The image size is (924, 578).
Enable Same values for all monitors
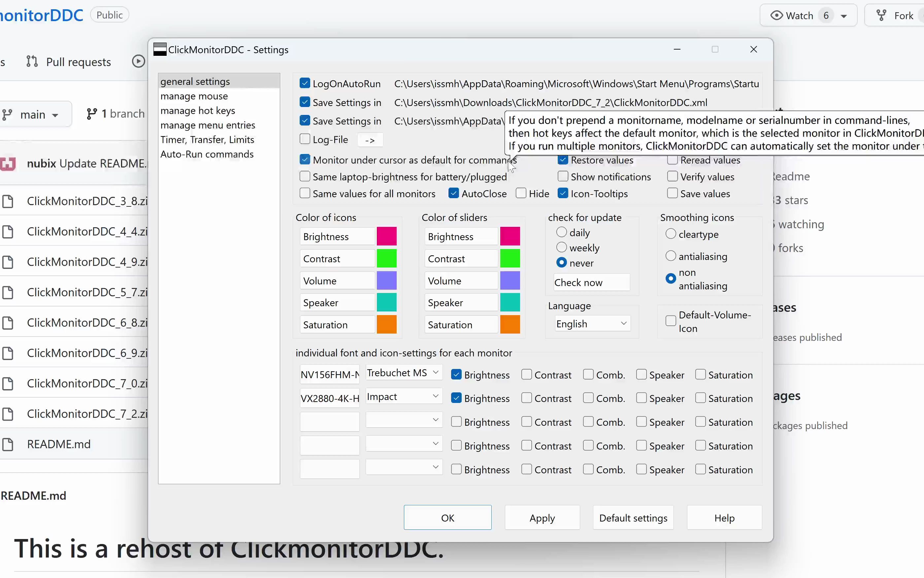[305, 193]
